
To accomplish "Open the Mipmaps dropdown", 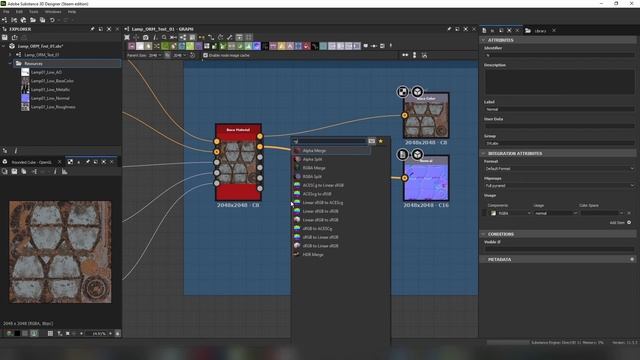I will pos(559,186).
